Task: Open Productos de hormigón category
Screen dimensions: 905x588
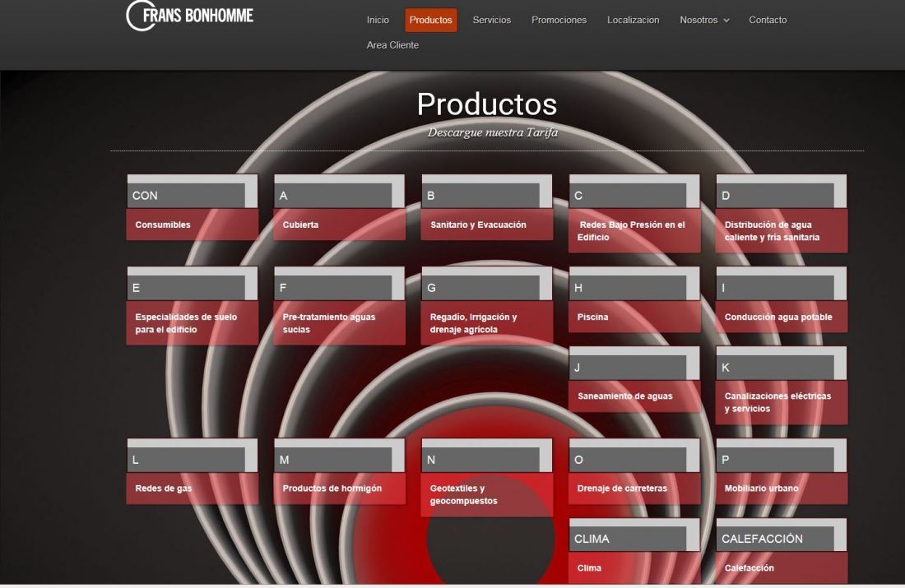Action: tap(339, 488)
